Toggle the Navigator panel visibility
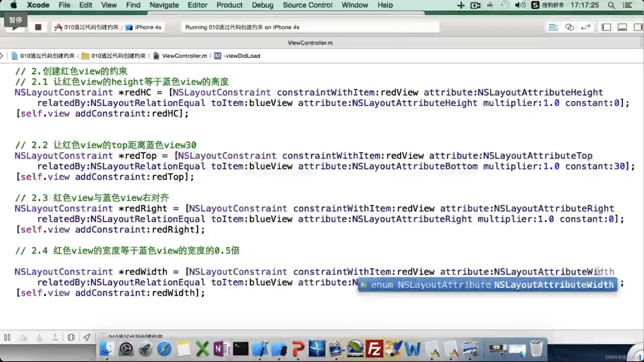The height and width of the screenshot is (362, 644). [x=606, y=27]
